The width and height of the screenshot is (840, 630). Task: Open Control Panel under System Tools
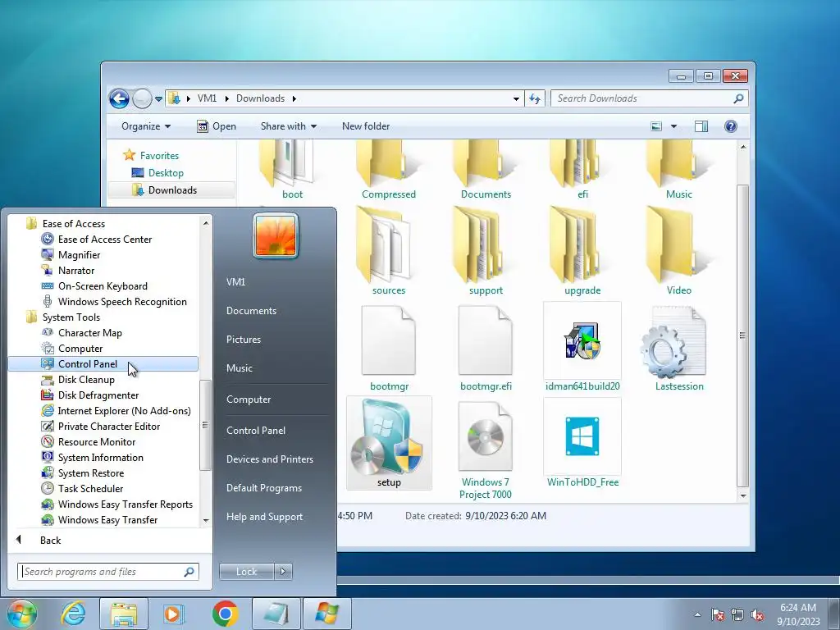coord(103,363)
